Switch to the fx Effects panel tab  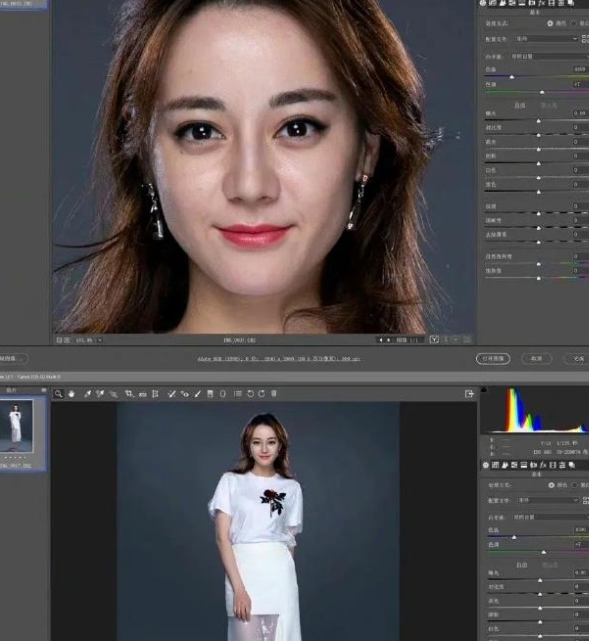[543, 465]
